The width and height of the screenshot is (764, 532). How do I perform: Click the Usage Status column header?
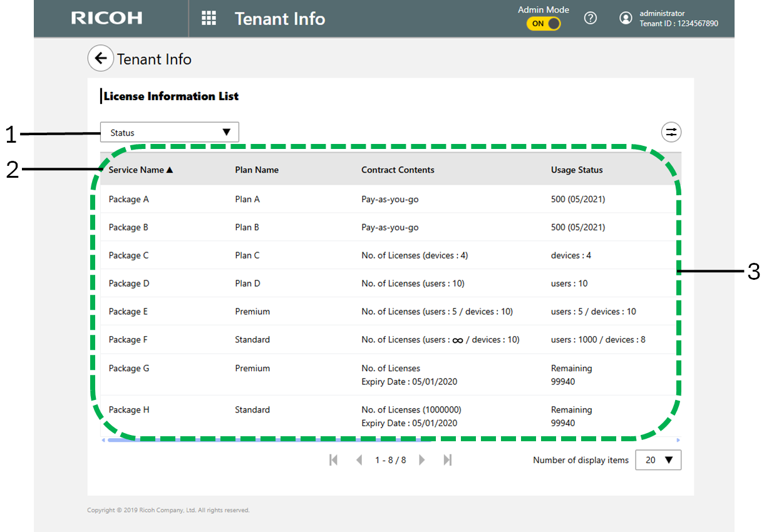[x=576, y=170]
